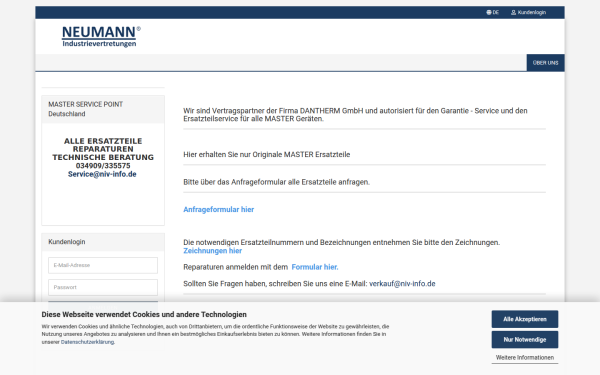Click the Kundenlogin sidebar panel heading
The image size is (600, 375).
pos(67,242)
